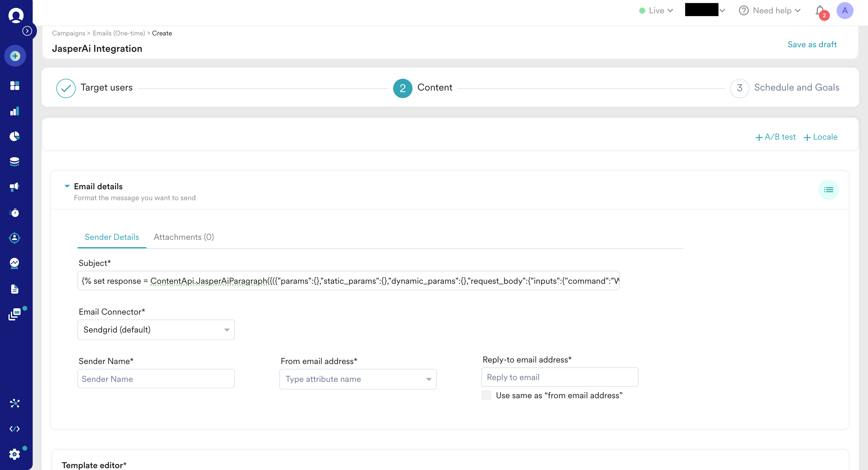Open the megaphone campaigns icon
Image resolution: width=868 pixels, height=470 pixels.
click(x=15, y=187)
